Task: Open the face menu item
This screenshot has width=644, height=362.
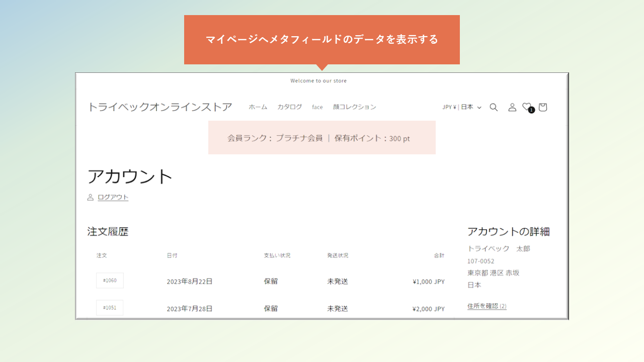Action: pyautogui.click(x=317, y=107)
